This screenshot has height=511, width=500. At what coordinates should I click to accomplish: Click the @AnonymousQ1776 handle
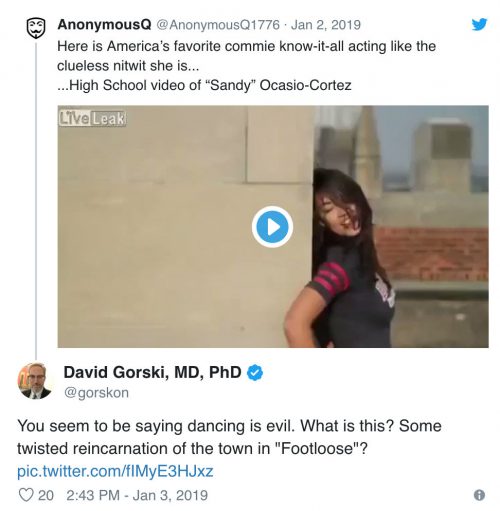[x=218, y=25]
